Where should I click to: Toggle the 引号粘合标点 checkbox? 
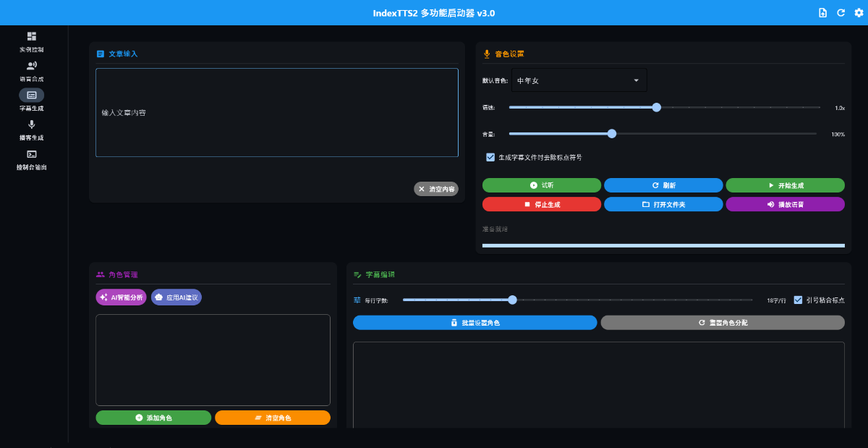798,300
